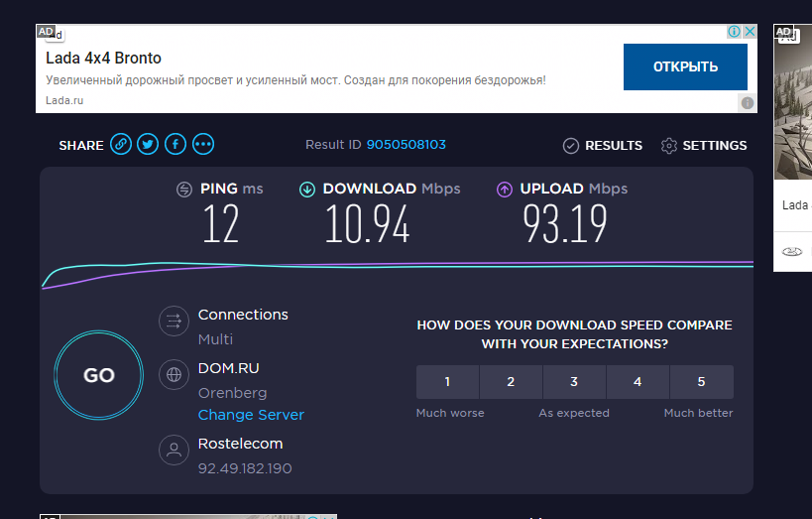This screenshot has height=519, width=812.
Task: Click the ad info icon
Action: [735, 32]
